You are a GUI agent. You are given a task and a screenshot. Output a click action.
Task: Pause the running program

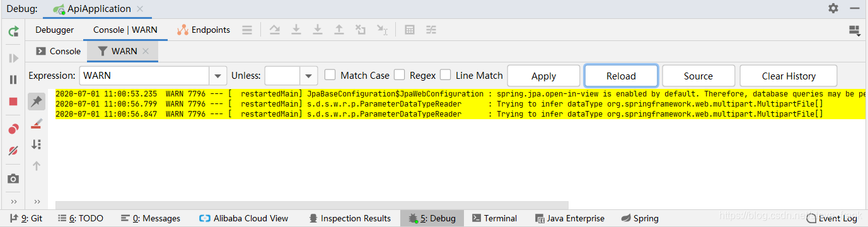click(x=13, y=80)
